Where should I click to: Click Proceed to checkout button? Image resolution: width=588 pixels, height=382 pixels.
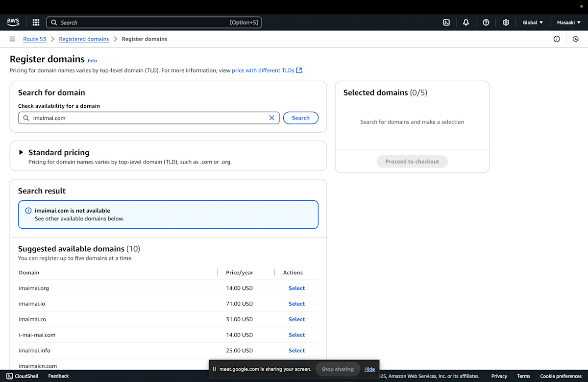point(412,162)
